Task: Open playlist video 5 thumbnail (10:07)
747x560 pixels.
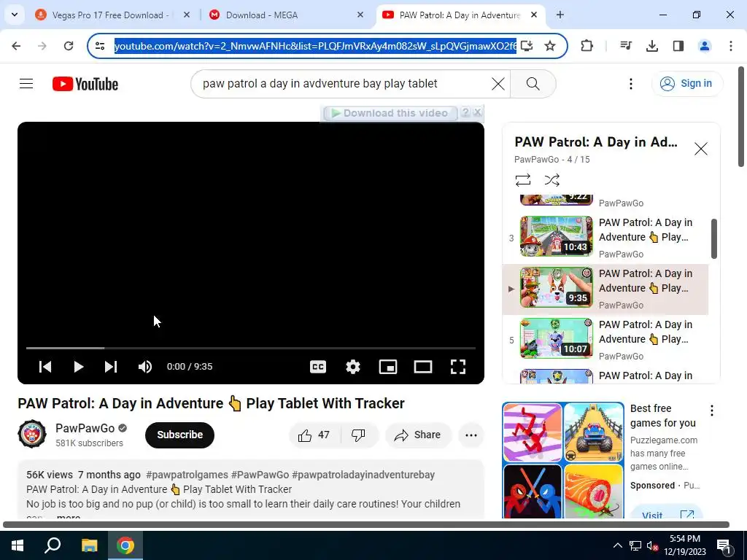Action: [557, 338]
